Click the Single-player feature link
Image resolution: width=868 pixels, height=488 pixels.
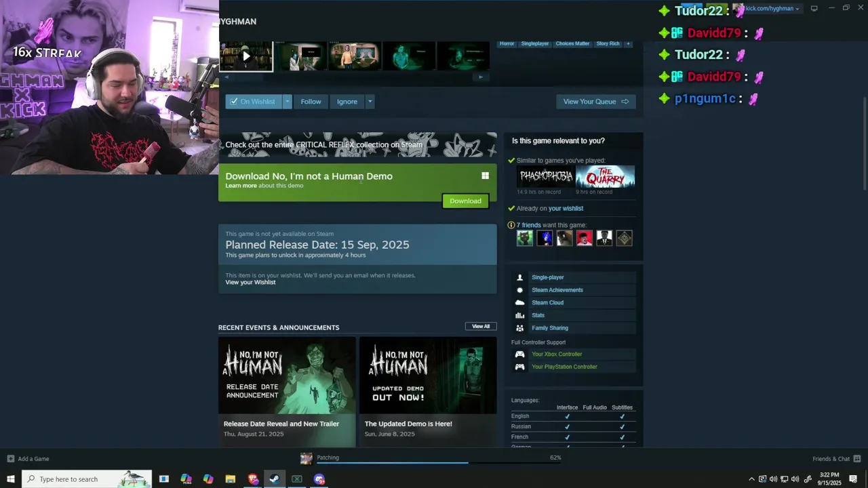click(x=548, y=277)
